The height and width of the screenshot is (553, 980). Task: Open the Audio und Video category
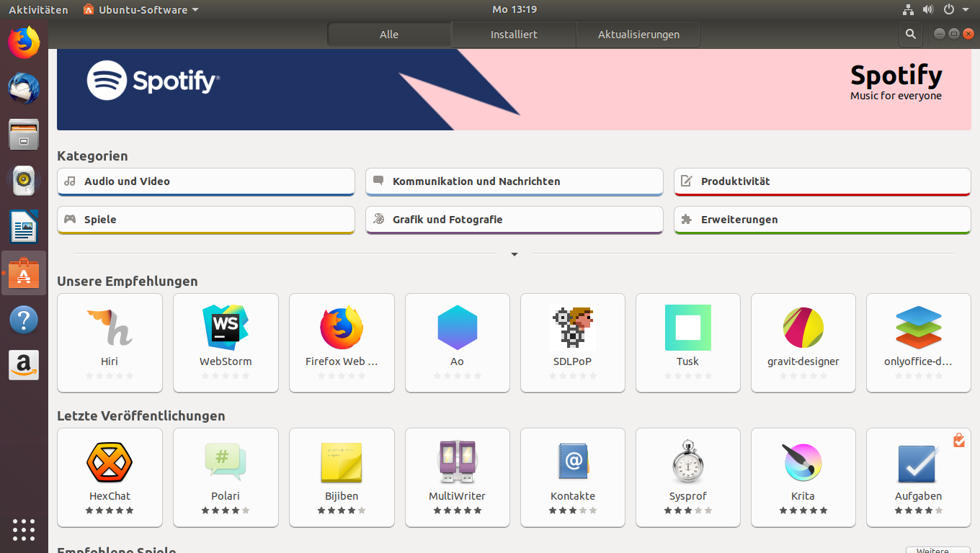tap(206, 181)
